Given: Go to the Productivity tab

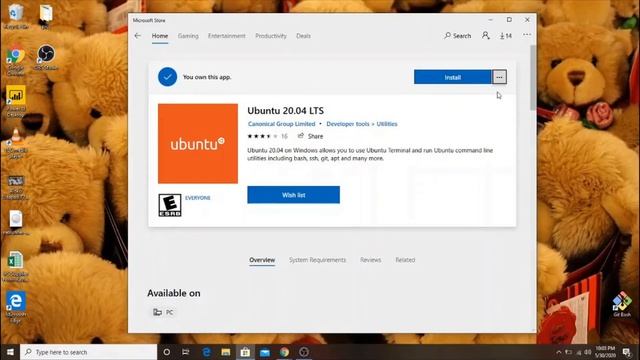Looking at the screenshot, I should [271, 36].
